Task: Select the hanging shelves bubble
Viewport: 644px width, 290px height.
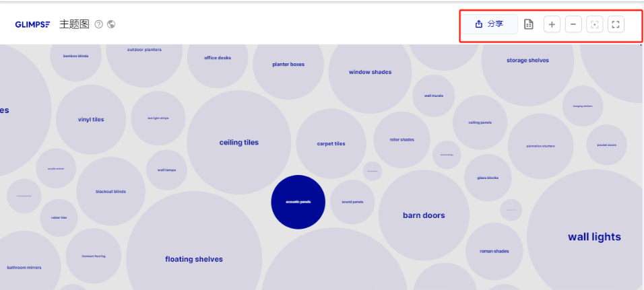Action: (x=583, y=106)
